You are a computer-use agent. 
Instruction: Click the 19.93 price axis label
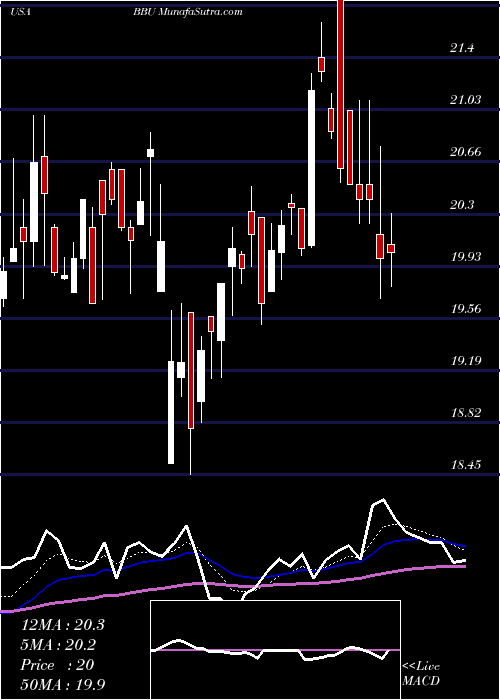466,256
